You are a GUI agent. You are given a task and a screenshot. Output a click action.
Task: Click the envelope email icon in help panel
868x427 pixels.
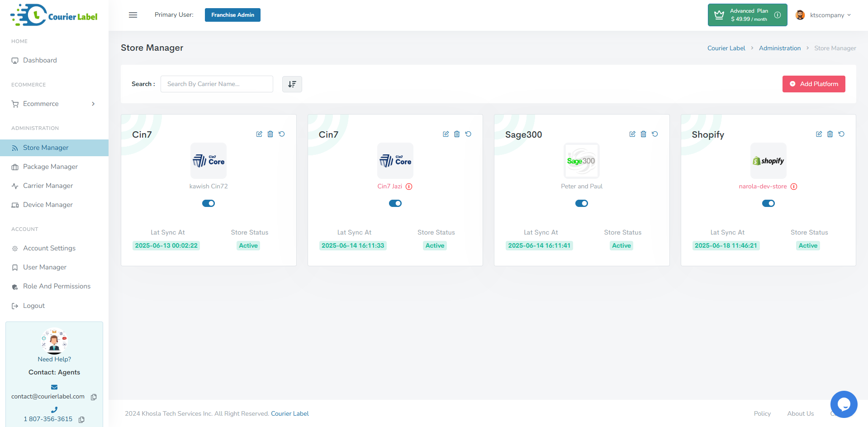tap(54, 387)
